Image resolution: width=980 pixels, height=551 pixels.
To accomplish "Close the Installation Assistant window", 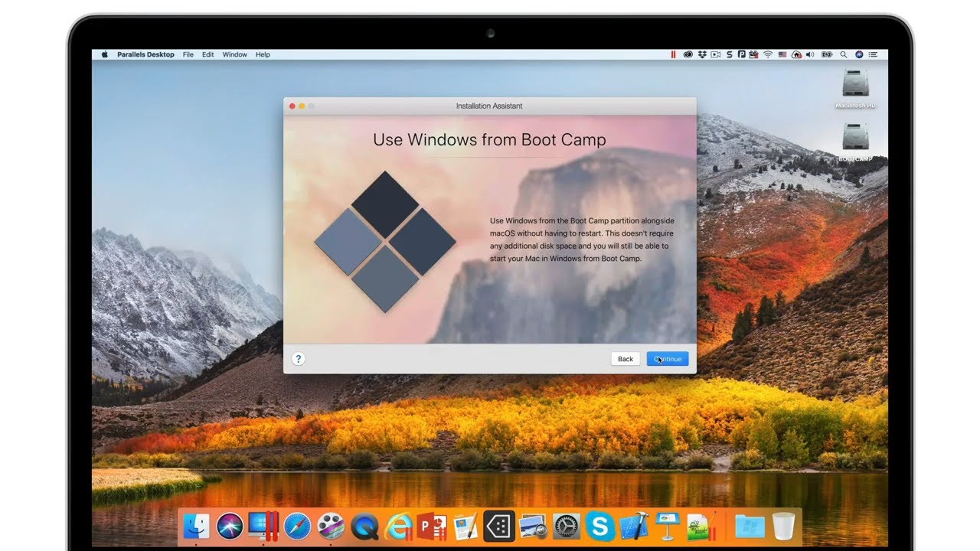I will click(x=292, y=106).
